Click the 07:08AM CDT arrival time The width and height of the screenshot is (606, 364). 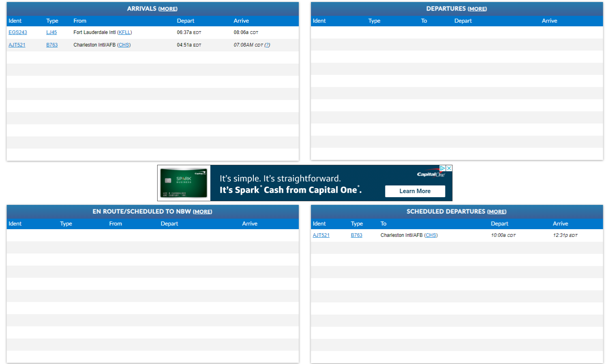(248, 45)
